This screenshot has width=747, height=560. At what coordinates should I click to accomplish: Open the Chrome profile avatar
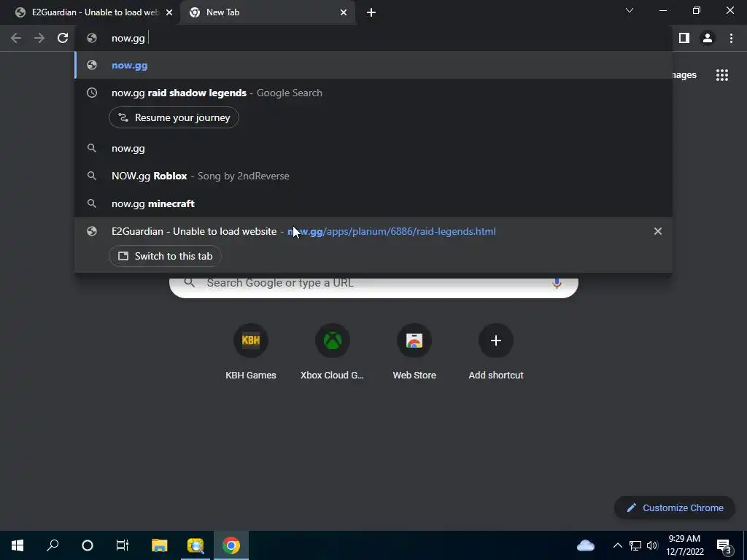(x=708, y=38)
